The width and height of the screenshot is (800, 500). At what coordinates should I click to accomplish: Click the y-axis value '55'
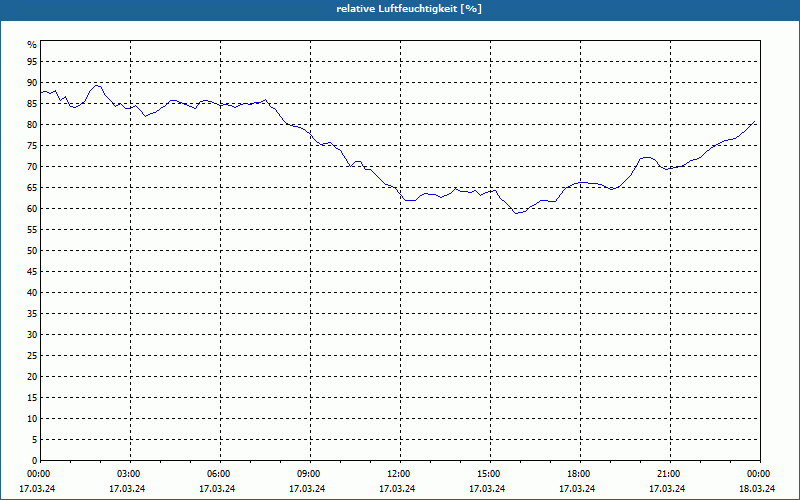pyautogui.click(x=32, y=230)
